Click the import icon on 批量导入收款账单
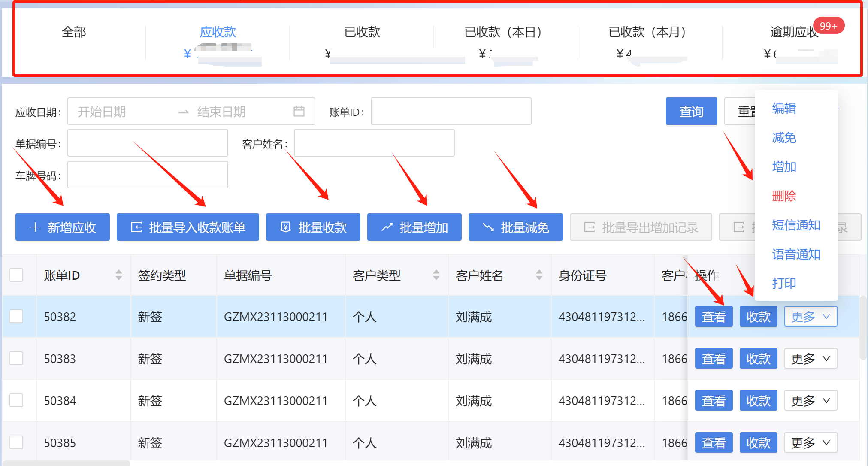 click(136, 227)
